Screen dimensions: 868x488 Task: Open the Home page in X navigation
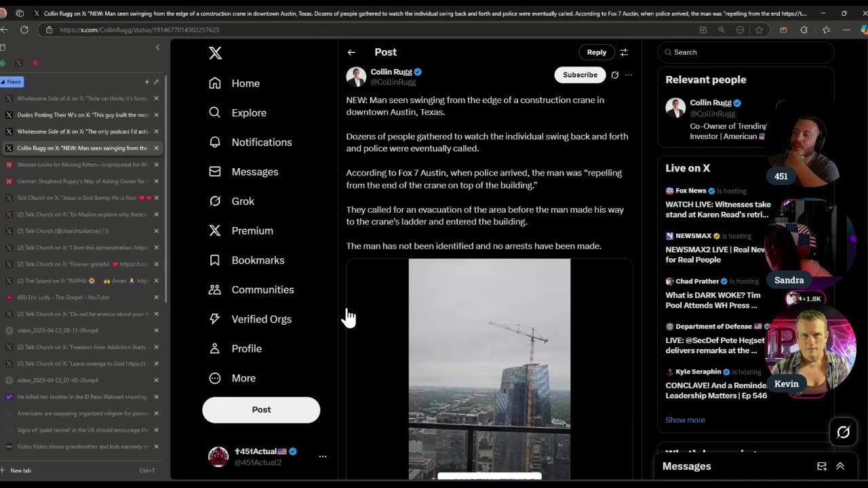pos(234,83)
